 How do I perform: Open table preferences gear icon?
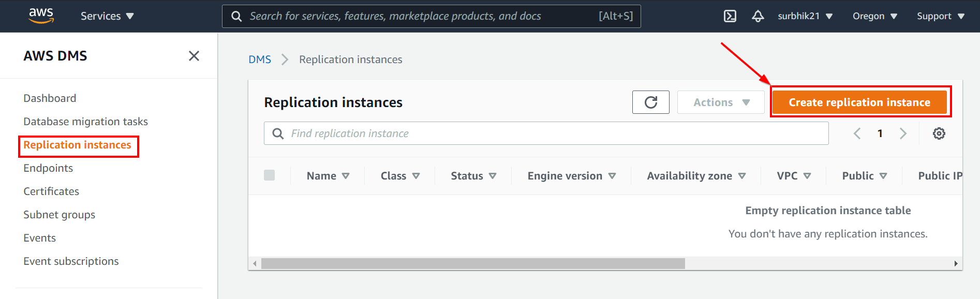pyautogui.click(x=939, y=133)
